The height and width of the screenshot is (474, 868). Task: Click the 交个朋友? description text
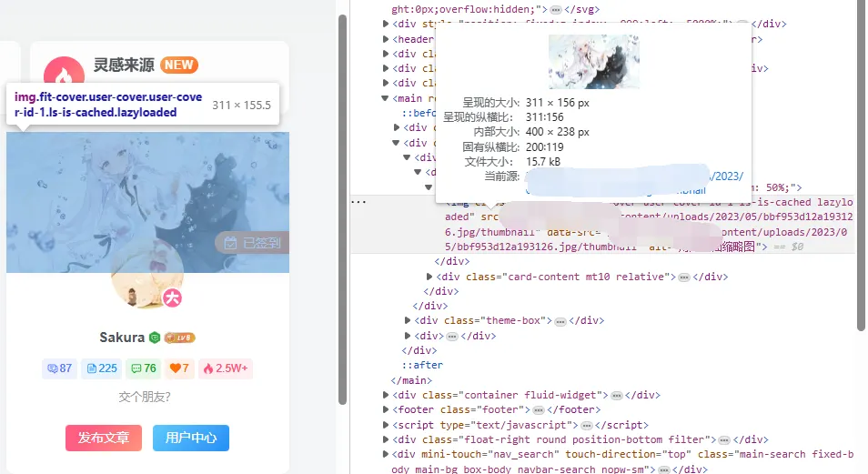pyautogui.click(x=145, y=397)
